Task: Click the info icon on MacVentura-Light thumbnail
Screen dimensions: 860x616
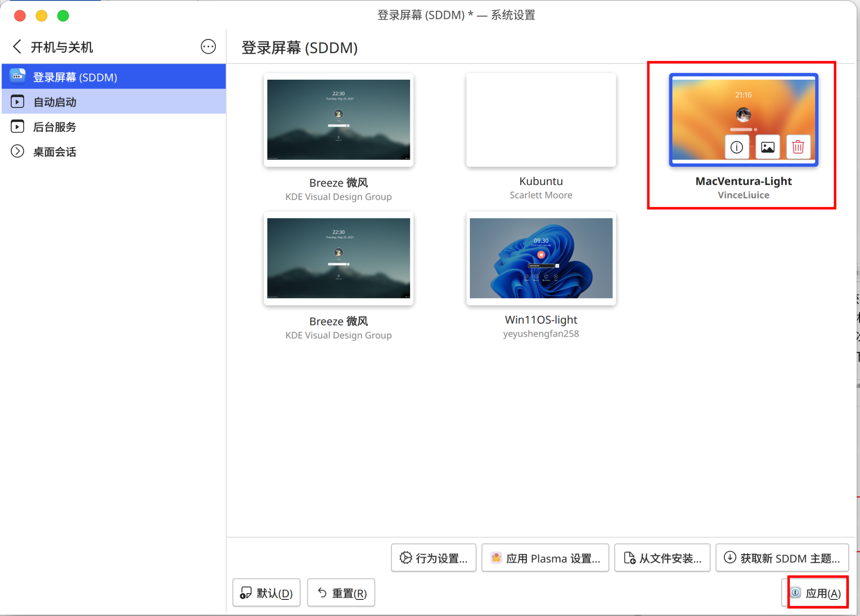Action: point(736,147)
